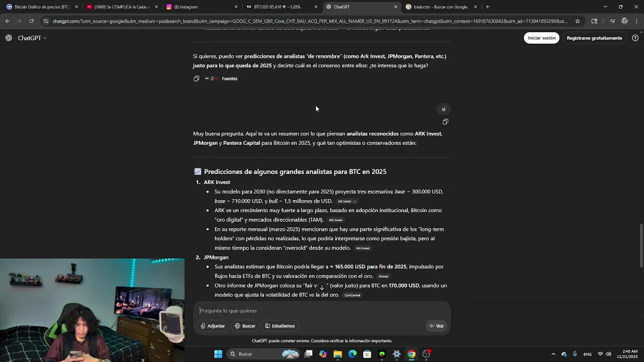Open Settings gear from taskbar
This screenshot has width=644, height=362.
pos(396,354)
